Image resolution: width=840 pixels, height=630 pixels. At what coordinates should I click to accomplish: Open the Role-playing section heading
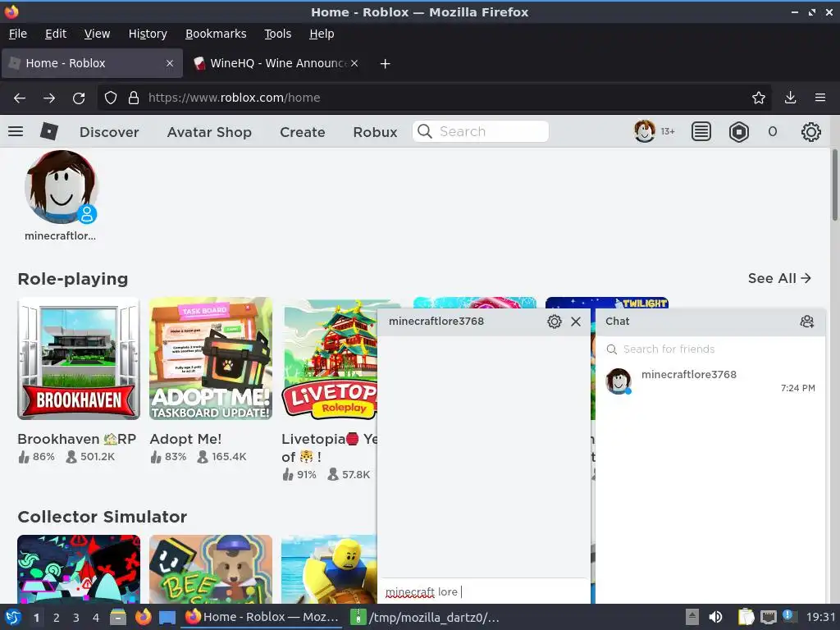(73, 279)
